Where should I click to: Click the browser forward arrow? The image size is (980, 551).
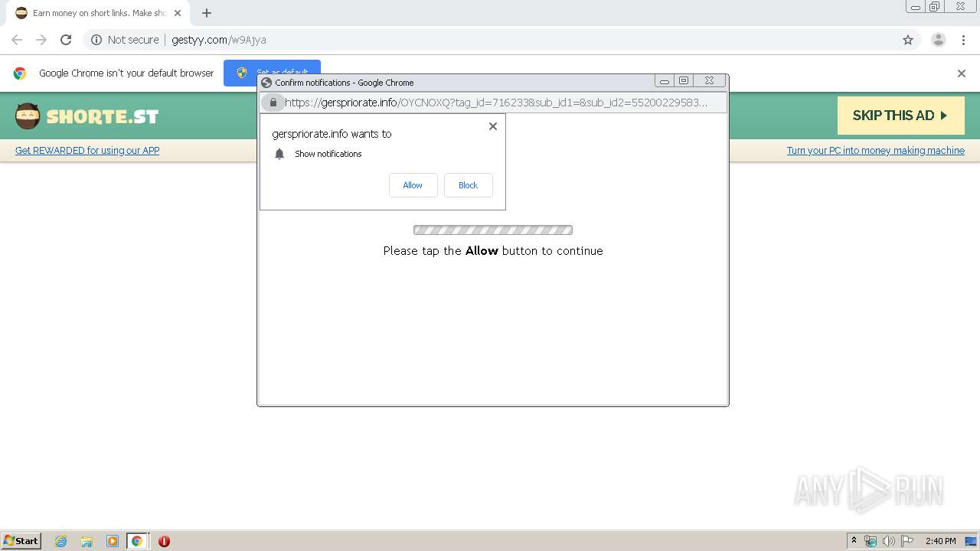[x=41, y=40]
